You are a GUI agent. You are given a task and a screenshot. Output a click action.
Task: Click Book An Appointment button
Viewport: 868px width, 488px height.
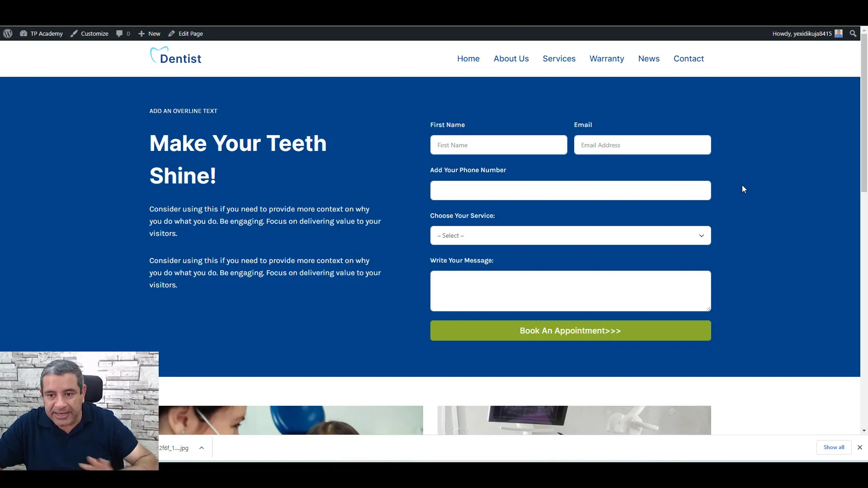[x=570, y=331]
